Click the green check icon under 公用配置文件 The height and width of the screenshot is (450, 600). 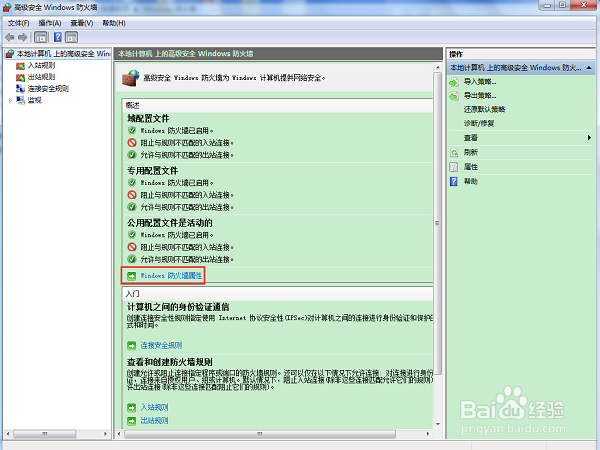[132, 259]
